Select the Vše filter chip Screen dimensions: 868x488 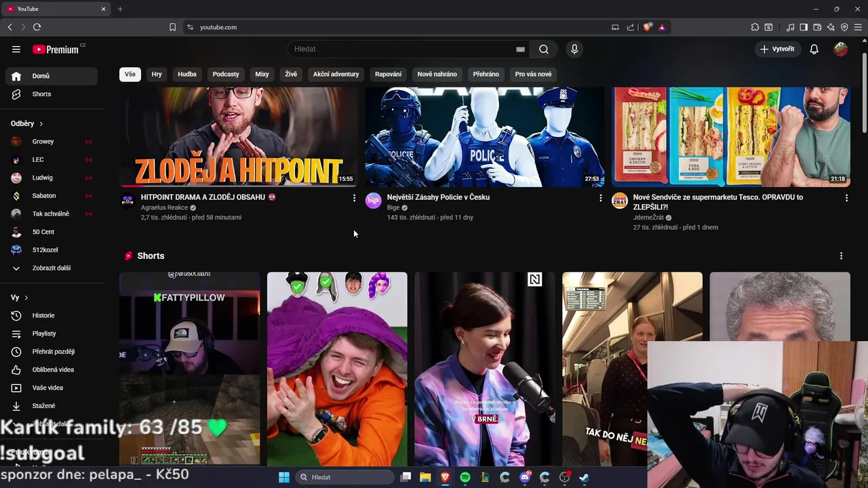[130, 74]
